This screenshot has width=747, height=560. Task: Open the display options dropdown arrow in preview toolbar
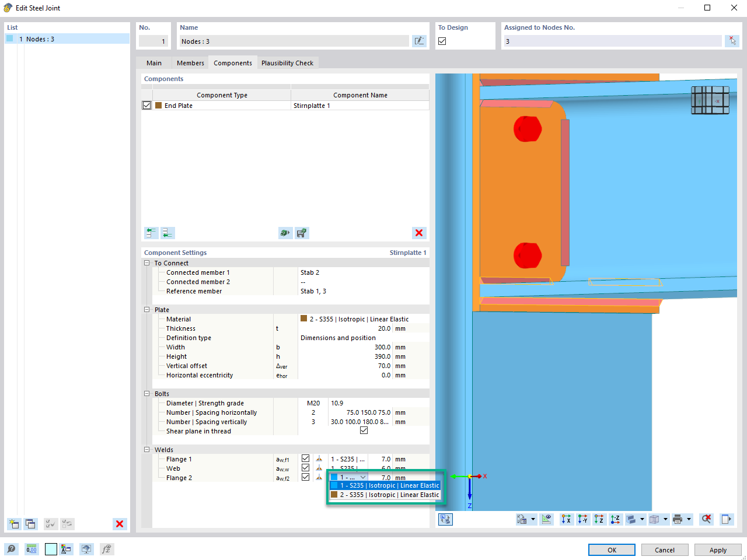click(533, 519)
